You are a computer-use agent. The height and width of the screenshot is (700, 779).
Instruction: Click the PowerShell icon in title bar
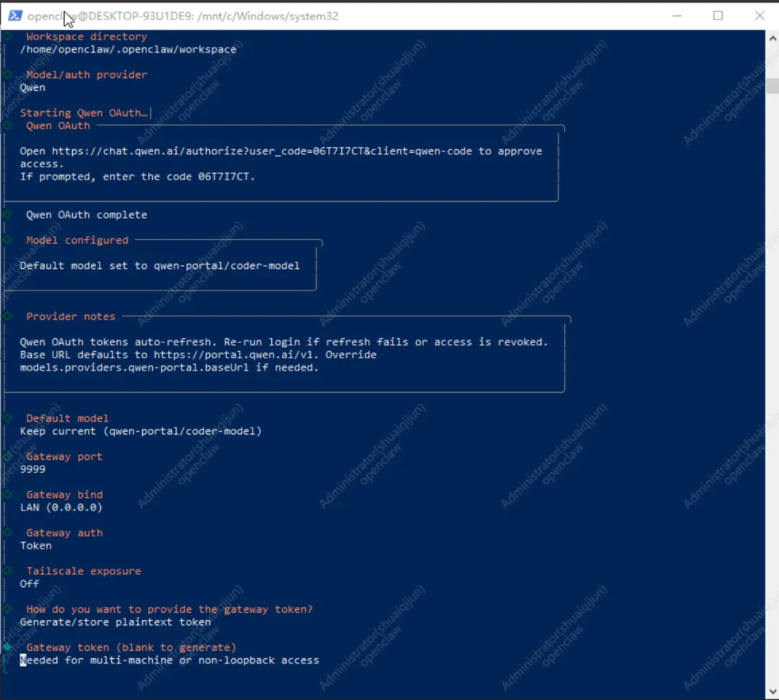15,16
